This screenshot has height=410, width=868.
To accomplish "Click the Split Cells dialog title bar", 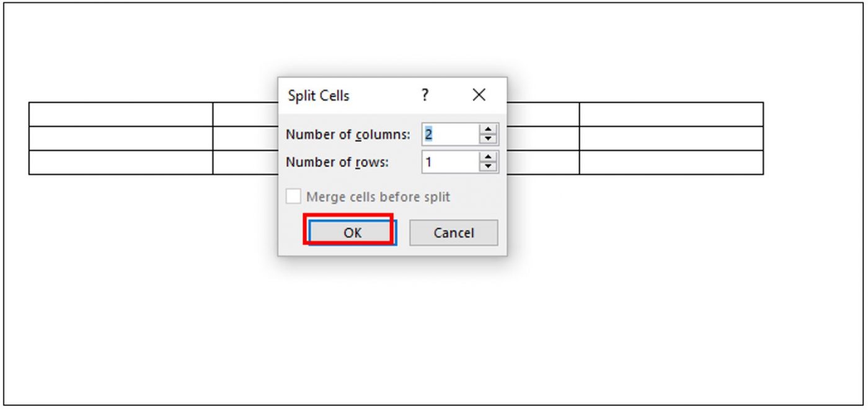I will (x=347, y=95).
